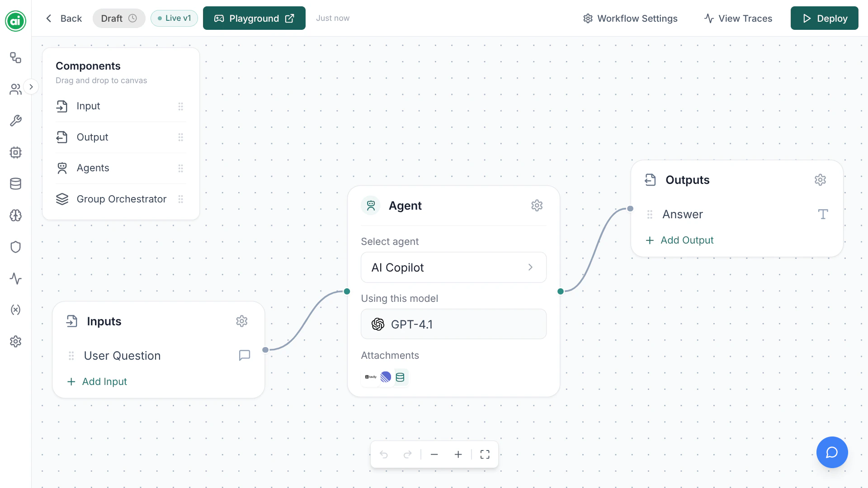Select the Output component
The width and height of the screenshot is (868, 488).
point(121,137)
